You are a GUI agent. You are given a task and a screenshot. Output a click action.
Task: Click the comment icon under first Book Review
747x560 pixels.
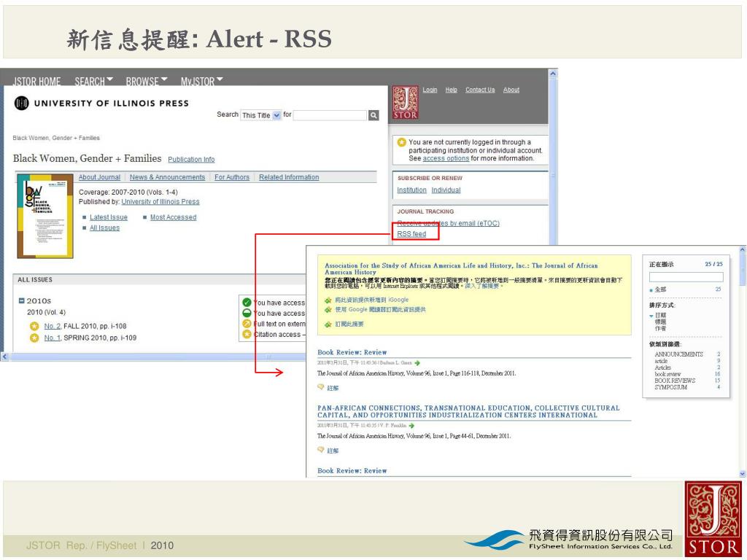(321, 387)
